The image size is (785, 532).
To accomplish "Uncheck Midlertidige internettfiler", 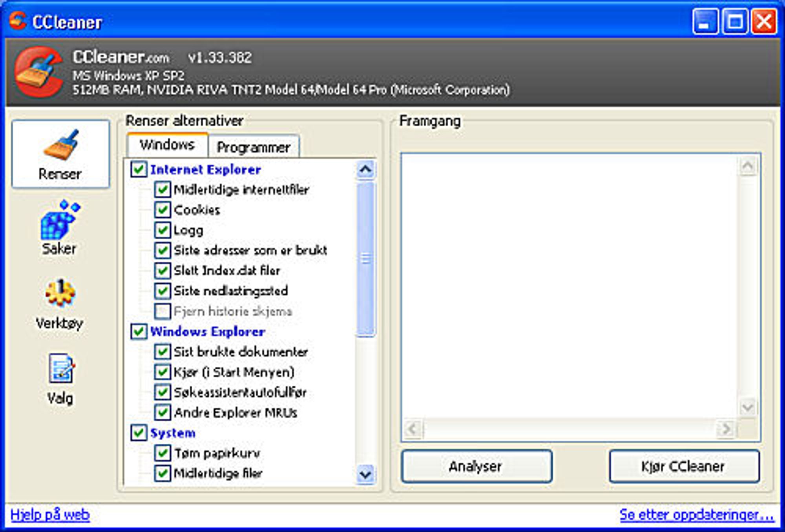I will tap(162, 189).
